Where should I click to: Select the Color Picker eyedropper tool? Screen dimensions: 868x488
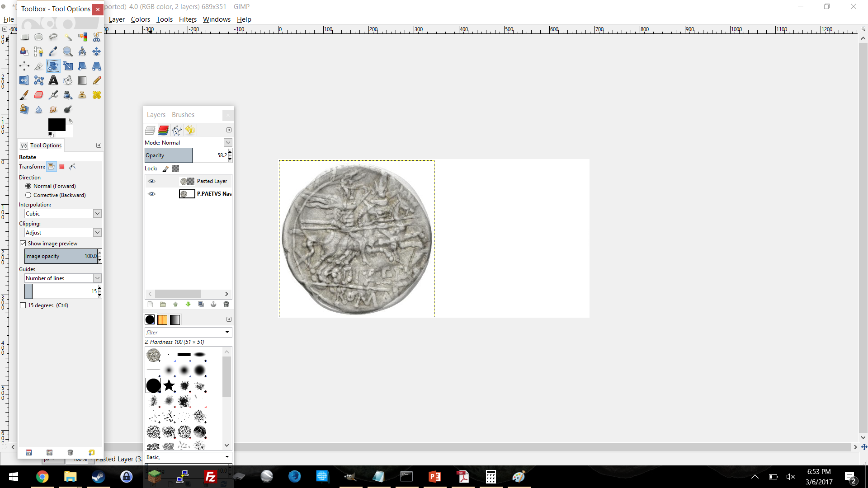coord(53,52)
